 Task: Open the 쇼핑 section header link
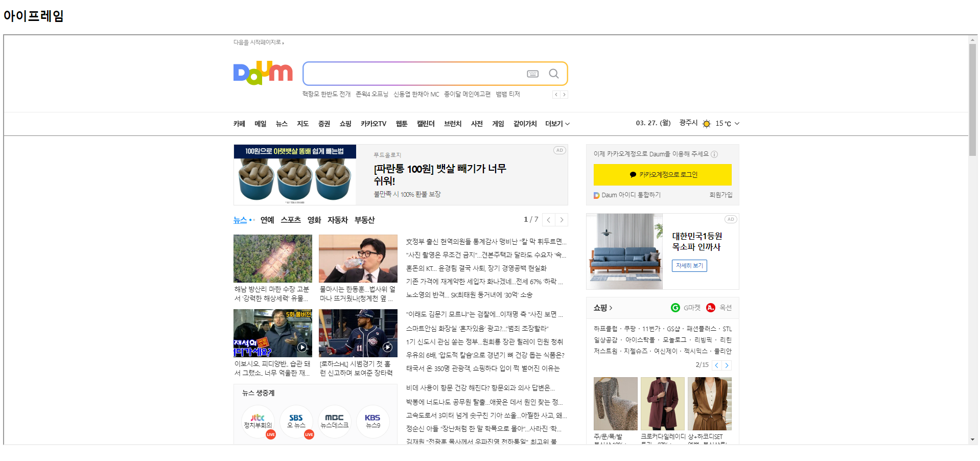pyautogui.click(x=603, y=308)
